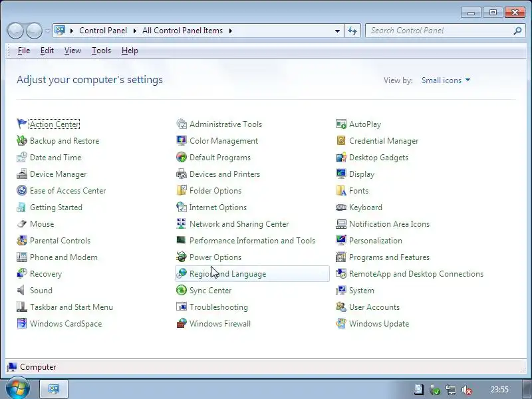The width and height of the screenshot is (532, 399).
Task: Open the Personalization link
Action: coord(375,241)
